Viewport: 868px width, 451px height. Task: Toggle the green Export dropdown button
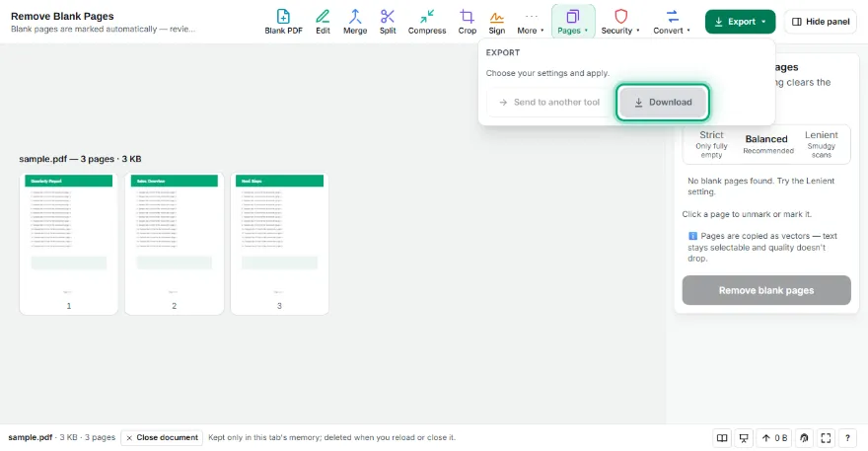(740, 22)
